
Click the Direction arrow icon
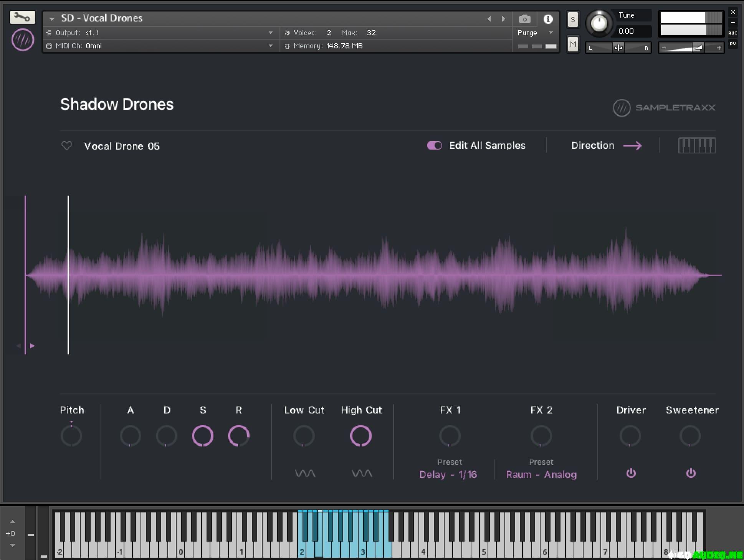632,146
